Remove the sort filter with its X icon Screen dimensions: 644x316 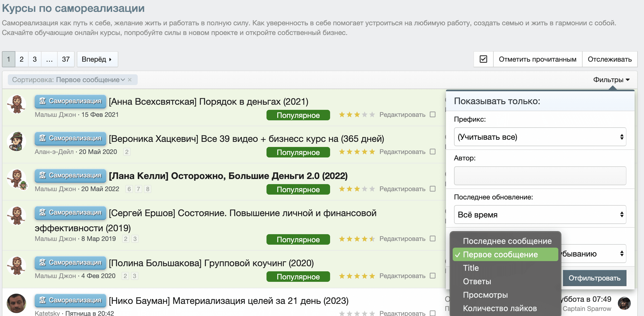[130, 80]
